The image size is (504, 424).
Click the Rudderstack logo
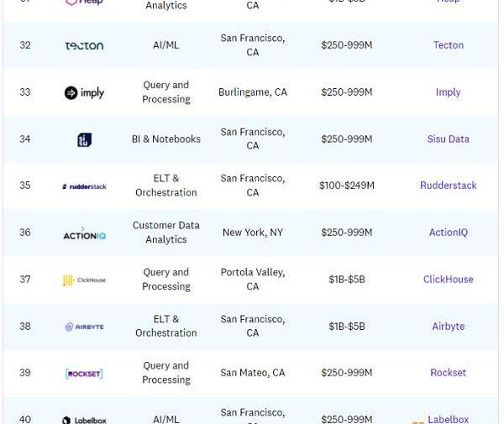[84, 186]
